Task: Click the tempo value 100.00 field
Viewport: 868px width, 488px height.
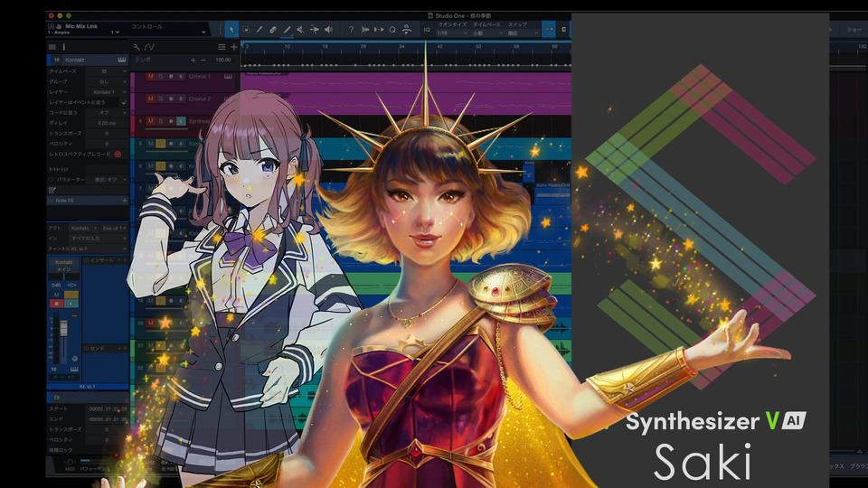Action: point(223,60)
